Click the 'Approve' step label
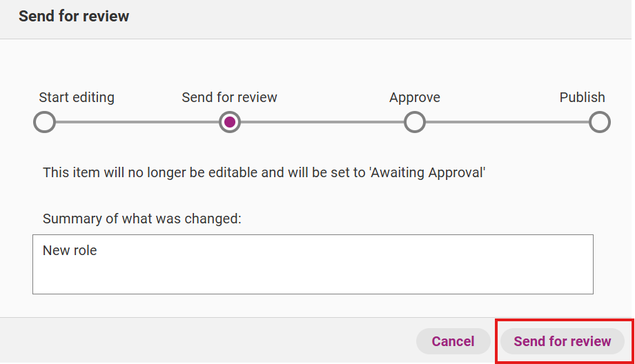This screenshot has height=364, width=635. (414, 97)
